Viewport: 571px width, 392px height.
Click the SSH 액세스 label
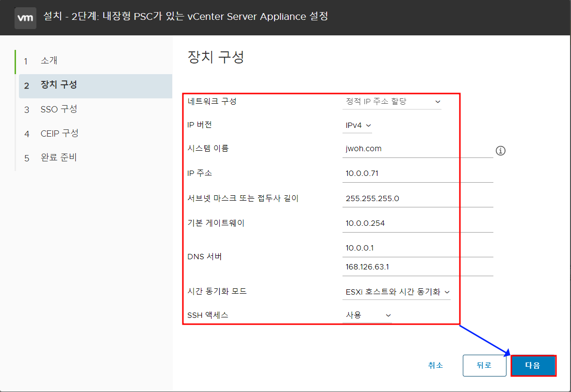pos(208,315)
